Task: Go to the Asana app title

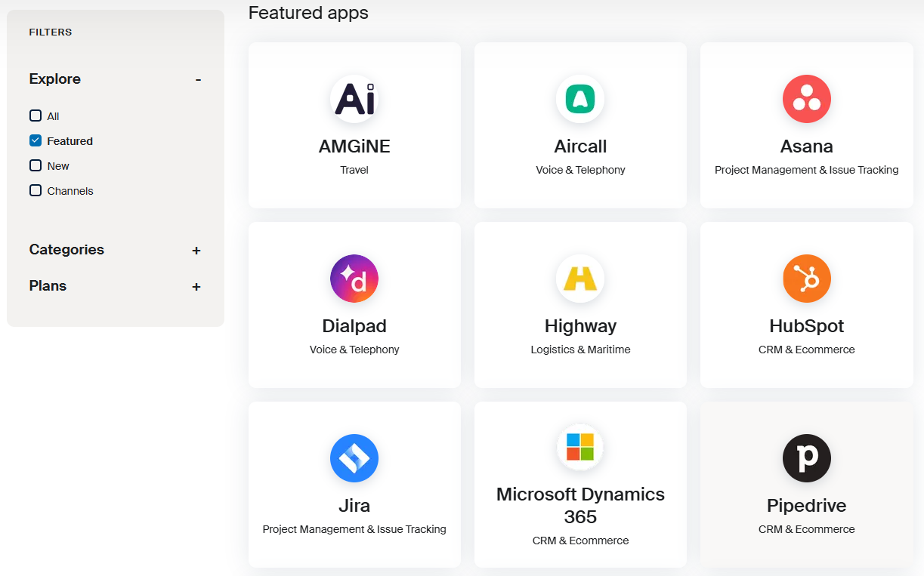Action: [807, 146]
